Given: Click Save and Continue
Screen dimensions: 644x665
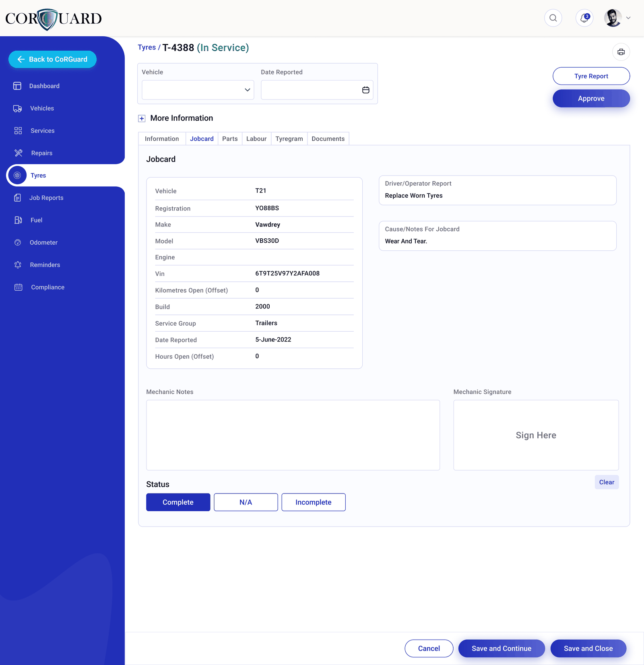Looking at the screenshot, I should [x=502, y=648].
